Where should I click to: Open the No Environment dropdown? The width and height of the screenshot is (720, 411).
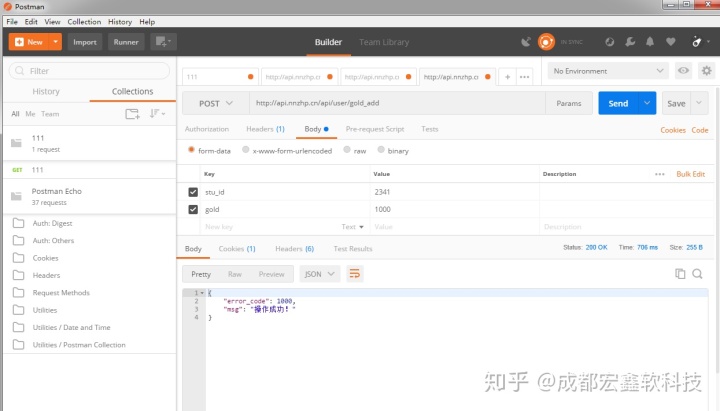(608, 71)
